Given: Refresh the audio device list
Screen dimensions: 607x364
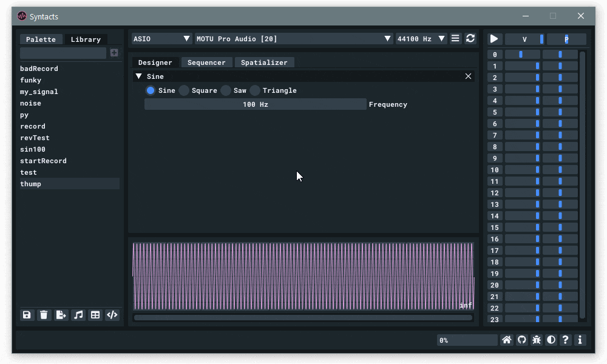Looking at the screenshot, I should click(470, 38).
